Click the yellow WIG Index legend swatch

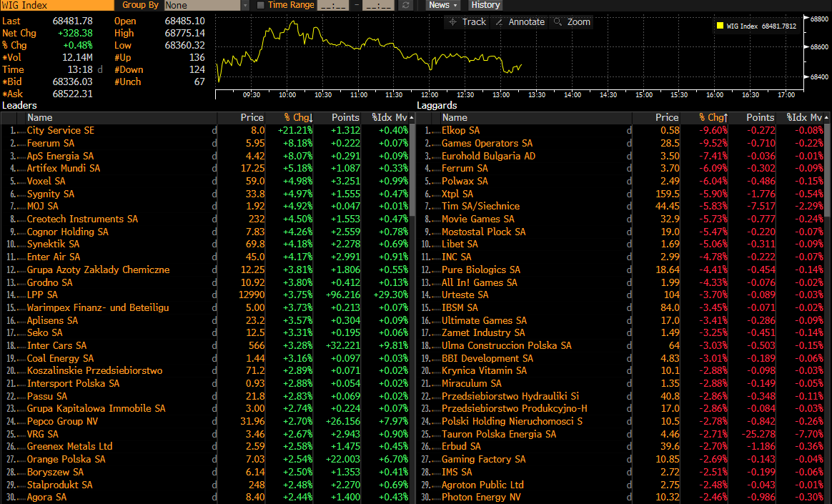click(720, 26)
